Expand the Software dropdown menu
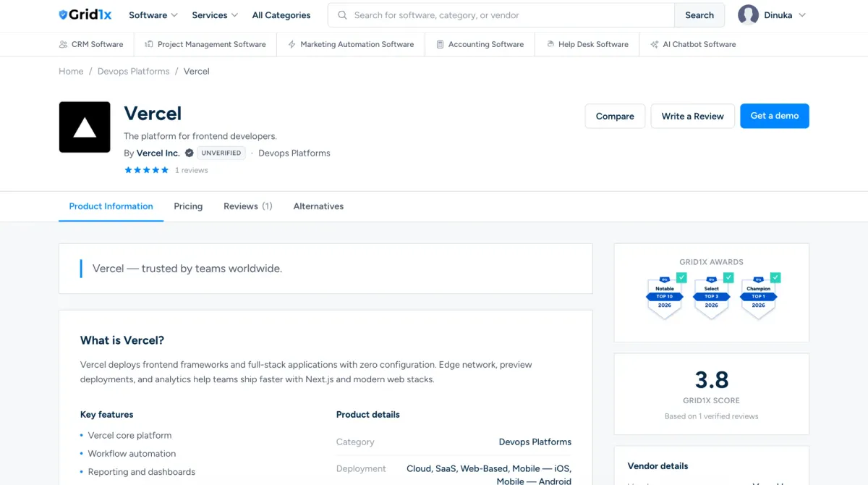 153,14
